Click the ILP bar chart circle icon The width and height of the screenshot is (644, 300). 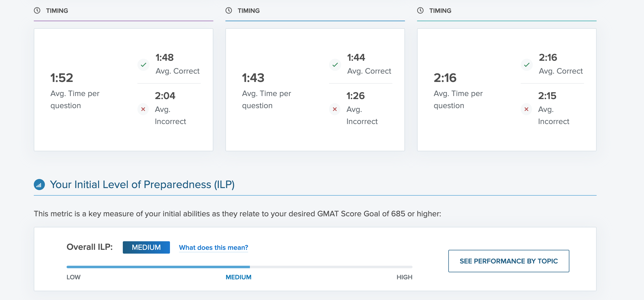39,185
